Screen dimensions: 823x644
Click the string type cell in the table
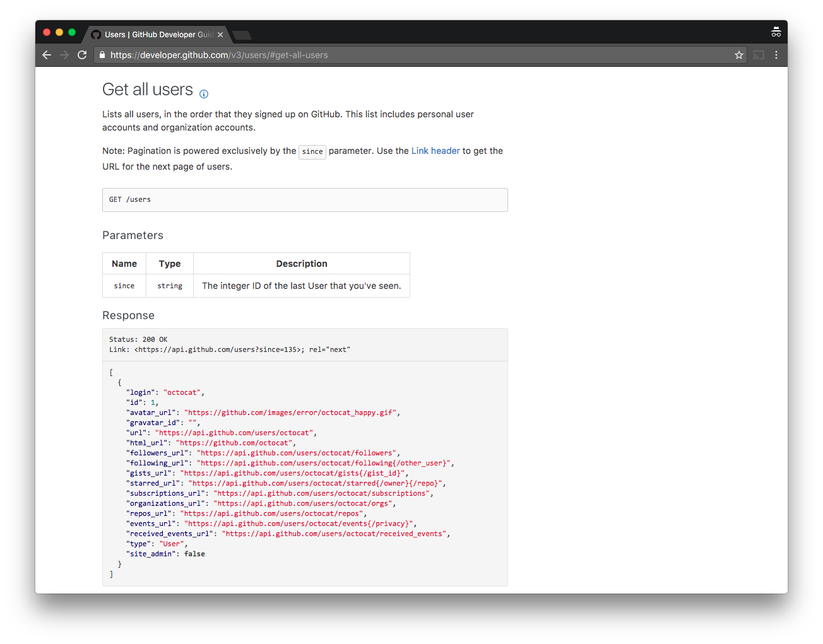(170, 286)
